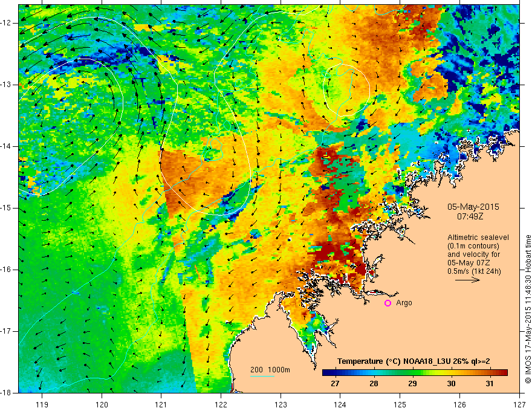532x411 pixels.
Task: Click the temperature color bar legend
Action: (x=415, y=373)
